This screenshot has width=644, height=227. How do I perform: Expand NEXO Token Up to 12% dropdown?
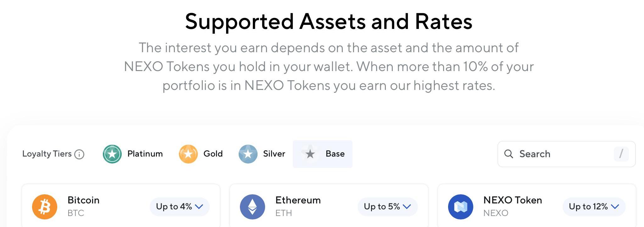tap(594, 207)
